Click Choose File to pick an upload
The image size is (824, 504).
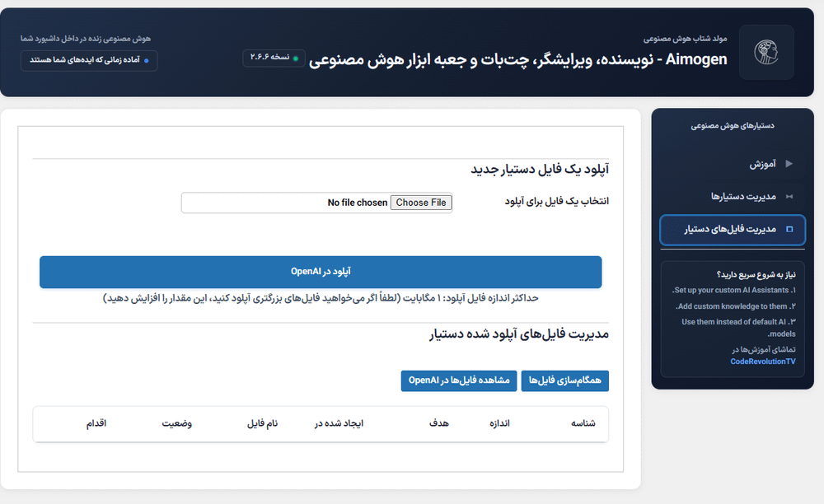coord(421,202)
